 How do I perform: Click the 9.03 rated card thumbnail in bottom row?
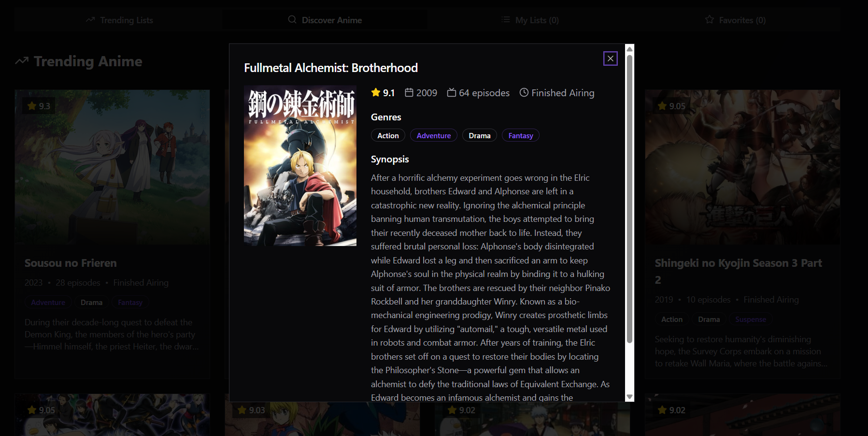(x=322, y=419)
